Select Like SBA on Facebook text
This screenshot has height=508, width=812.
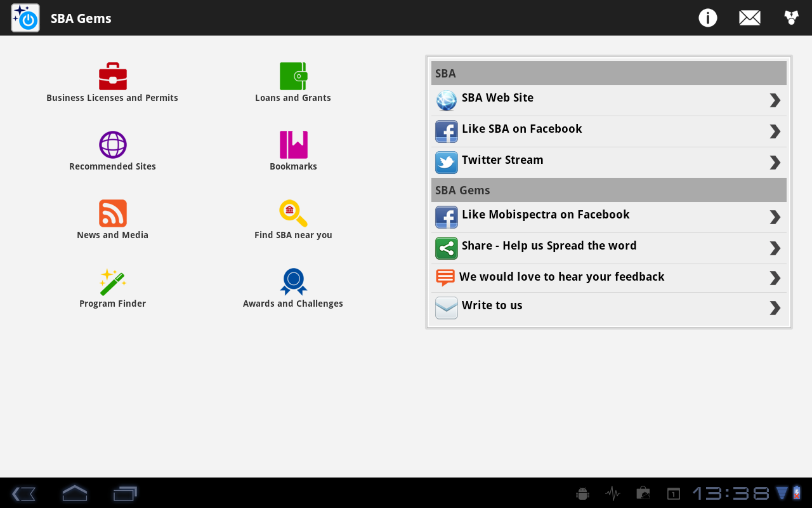(x=521, y=129)
